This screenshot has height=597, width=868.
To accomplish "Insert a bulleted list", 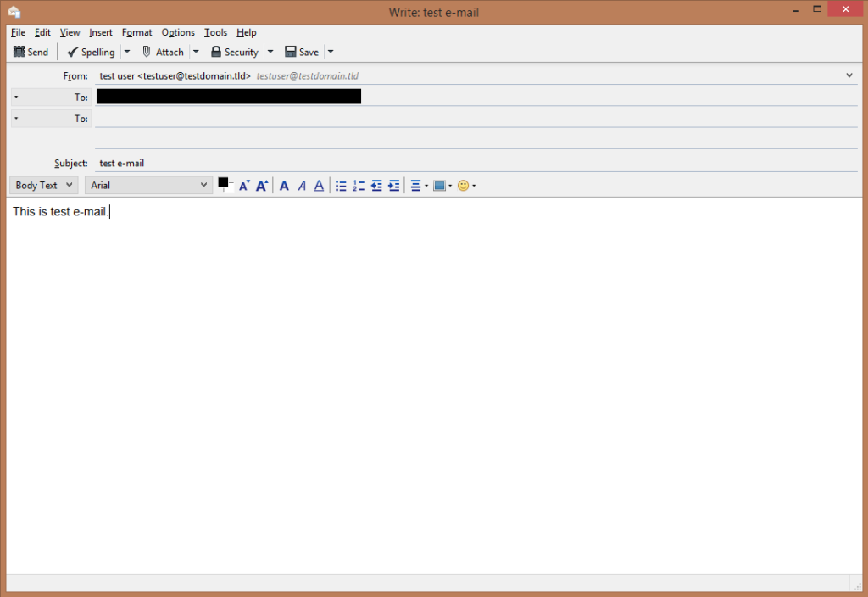I will point(341,185).
